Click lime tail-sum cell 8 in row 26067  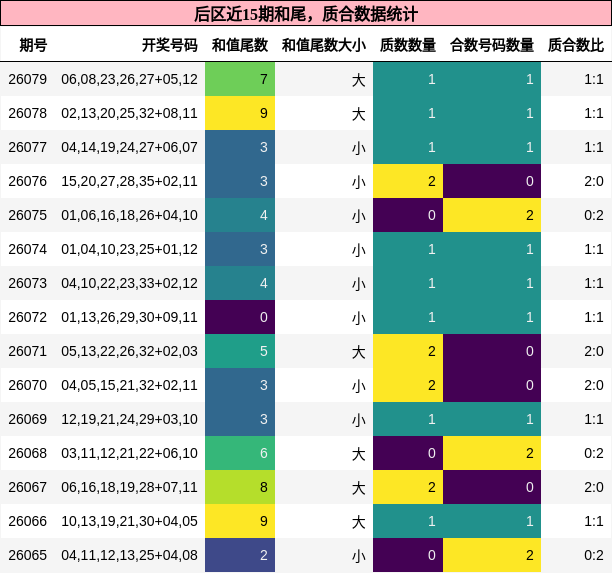pos(240,487)
